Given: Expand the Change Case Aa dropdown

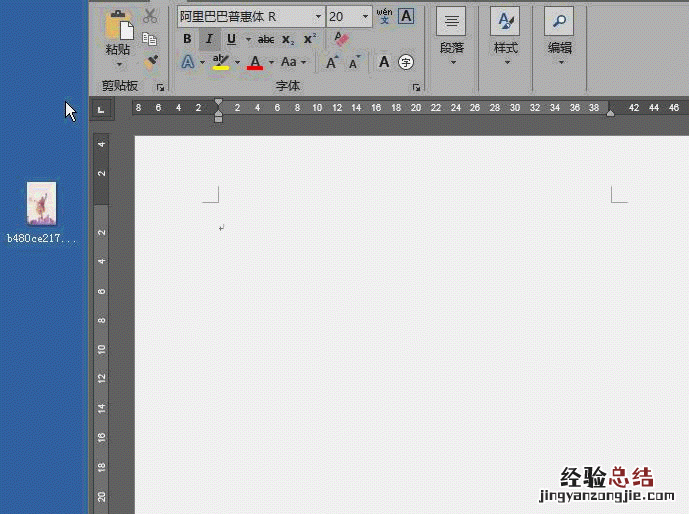Looking at the screenshot, I should [293, 62].
